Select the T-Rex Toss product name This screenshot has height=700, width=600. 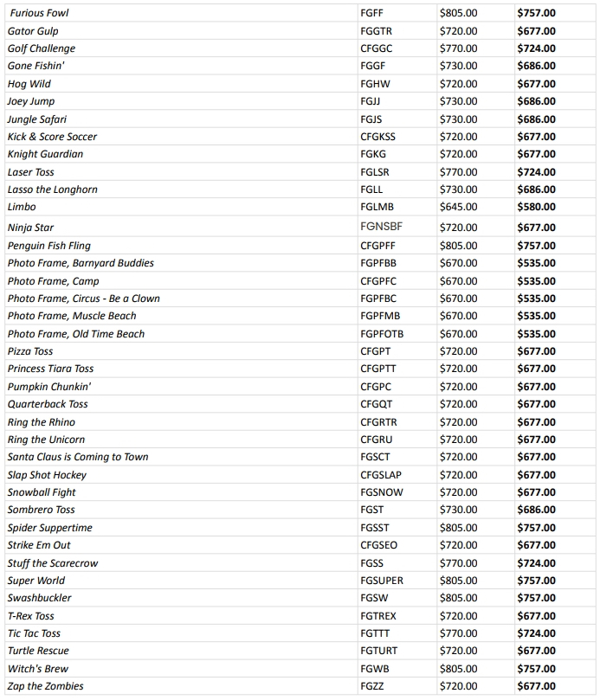click(x=31, y=616)
